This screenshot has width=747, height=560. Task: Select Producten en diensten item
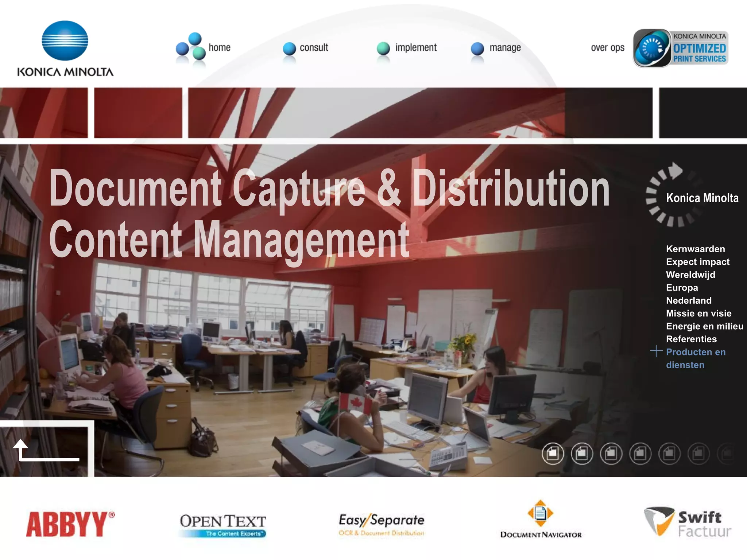point(696,358)
